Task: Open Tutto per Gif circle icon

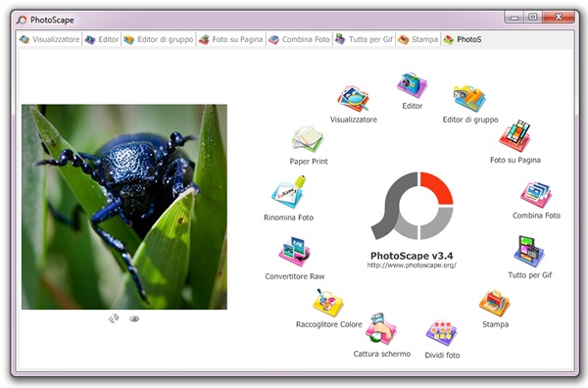Action: coord(529,252)
